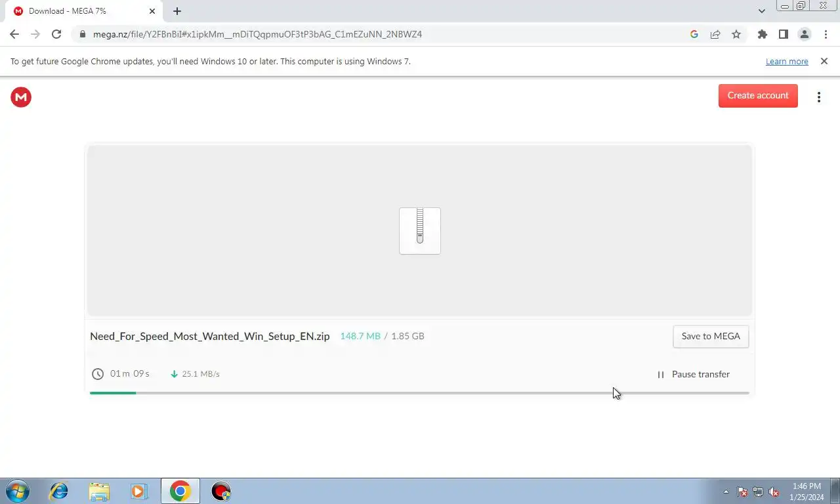Save the file to MEGA
Viewport: 840px width, 504px height.
[711, 336]
